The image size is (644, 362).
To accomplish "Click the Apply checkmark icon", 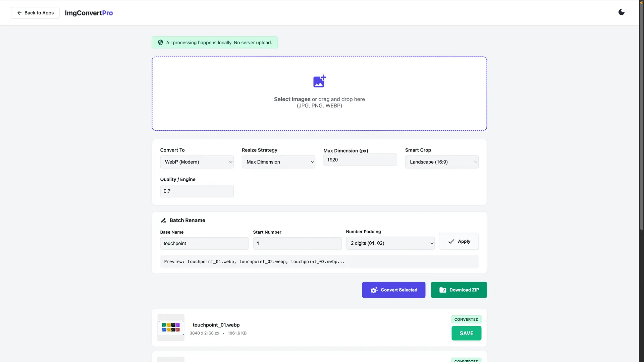I will pyautogui.click(x=451, y=242).
